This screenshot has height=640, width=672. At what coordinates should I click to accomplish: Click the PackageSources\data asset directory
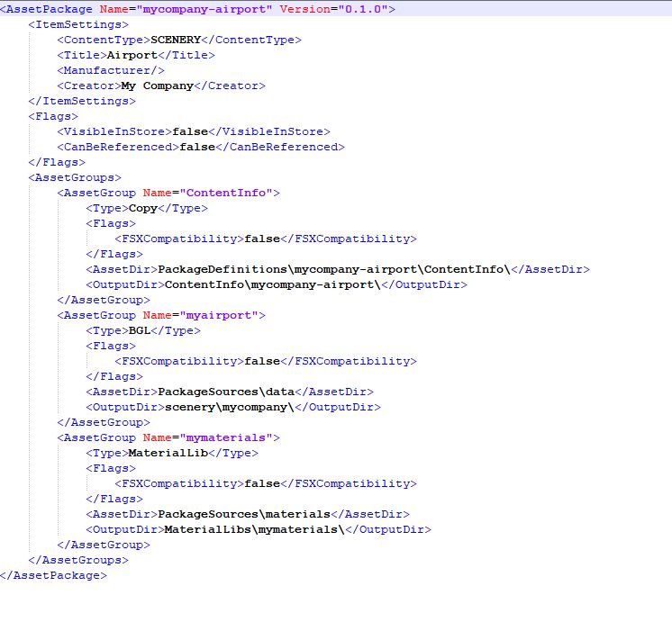coord(226,392)
